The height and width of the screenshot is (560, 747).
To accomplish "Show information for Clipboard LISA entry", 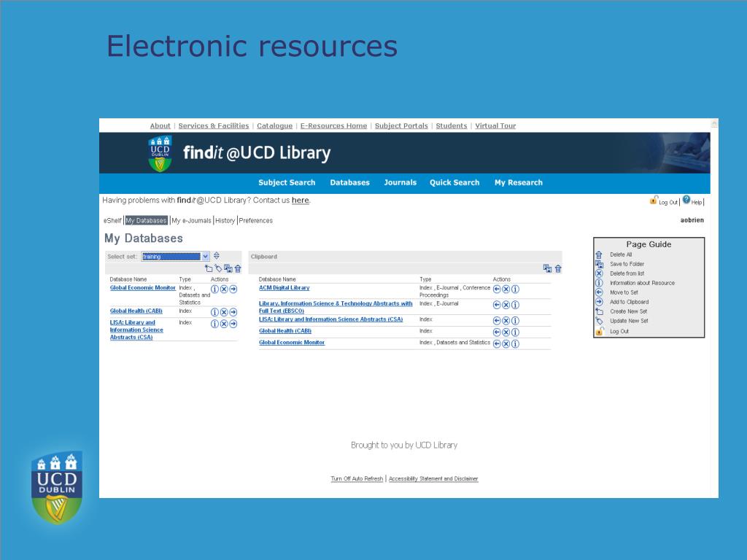I will click(515, 321).
